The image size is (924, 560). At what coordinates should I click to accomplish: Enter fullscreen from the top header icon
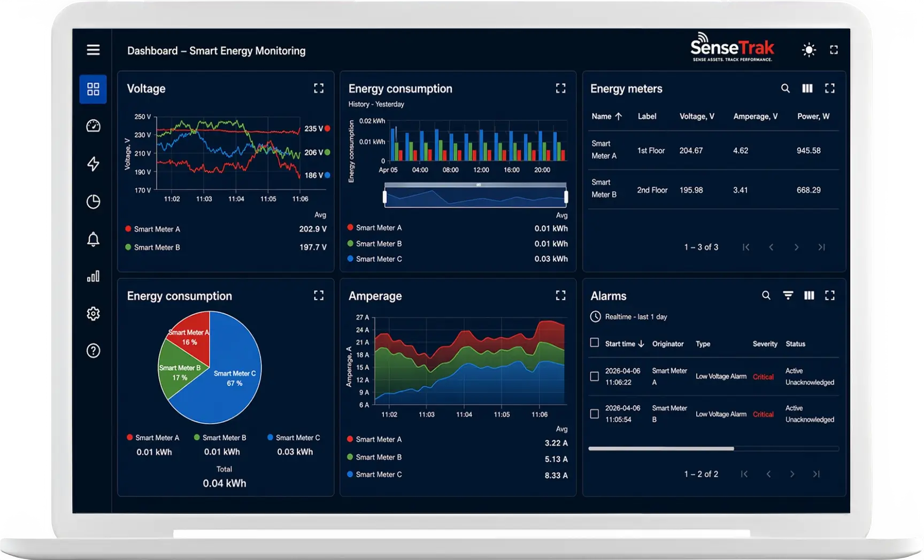click(834, 50)
